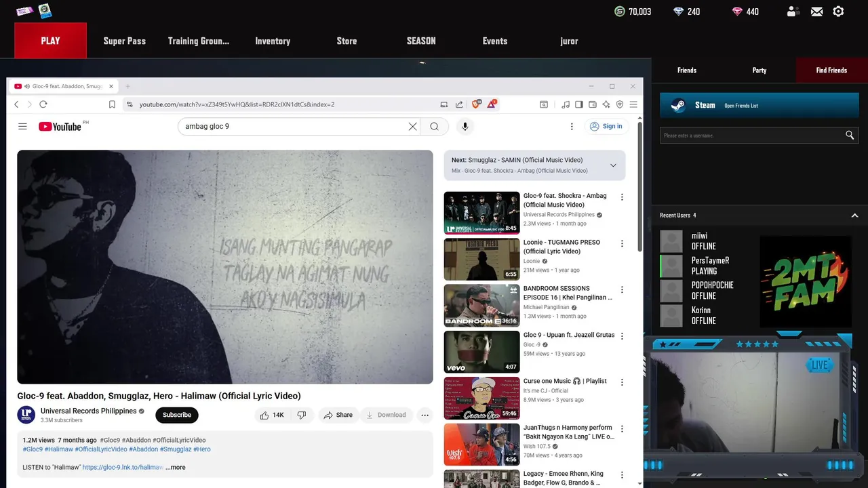The image size is (868, 488).
Task: Select recent user PersTaymeR
Action: [709, 266]
